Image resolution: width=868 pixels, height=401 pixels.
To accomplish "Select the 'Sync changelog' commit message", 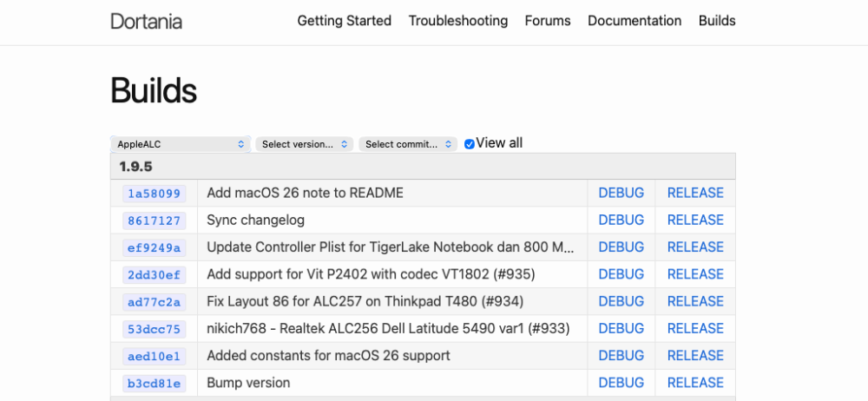I will click(x=256, y=220).
